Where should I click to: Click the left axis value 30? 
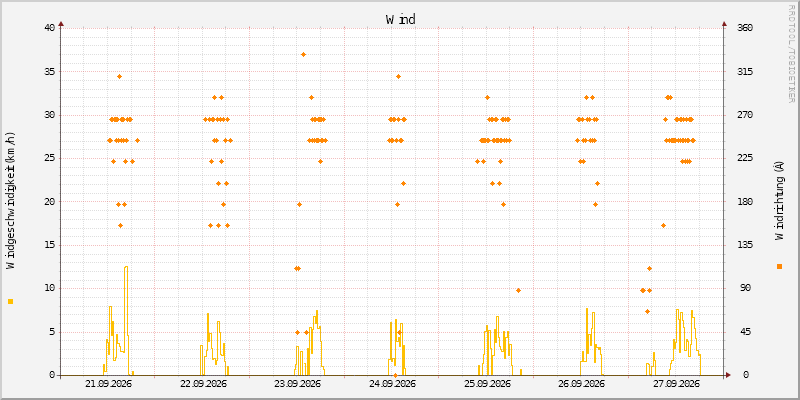click(49, 115)
